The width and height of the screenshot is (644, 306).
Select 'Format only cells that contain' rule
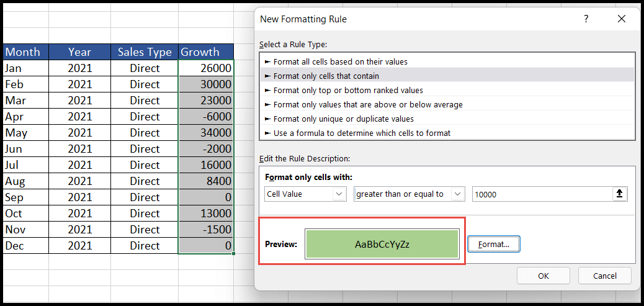tap(334, 76)
